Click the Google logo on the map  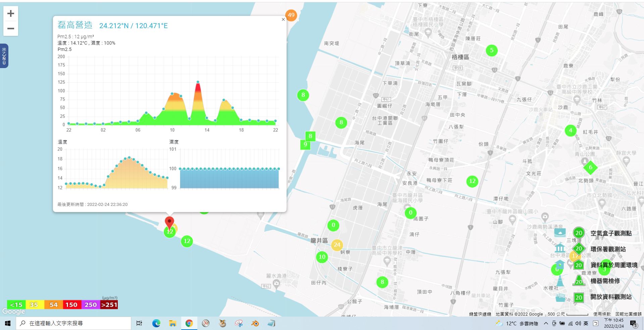pos(13,312)
